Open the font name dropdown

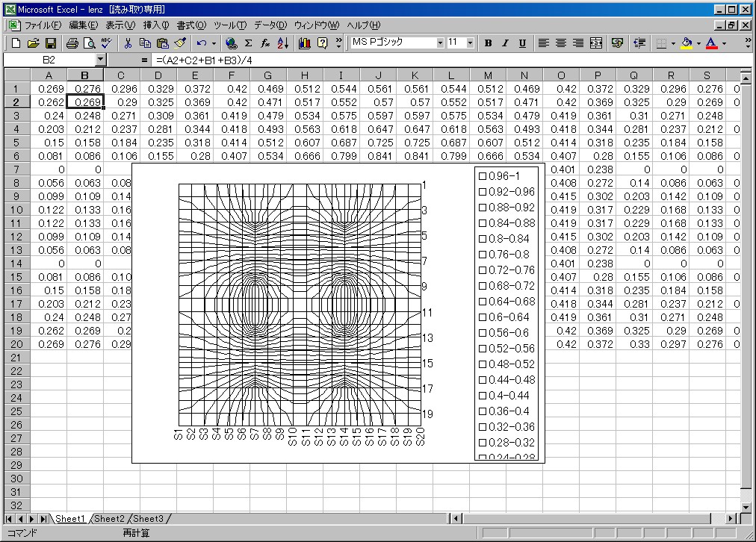click(440, 43)
